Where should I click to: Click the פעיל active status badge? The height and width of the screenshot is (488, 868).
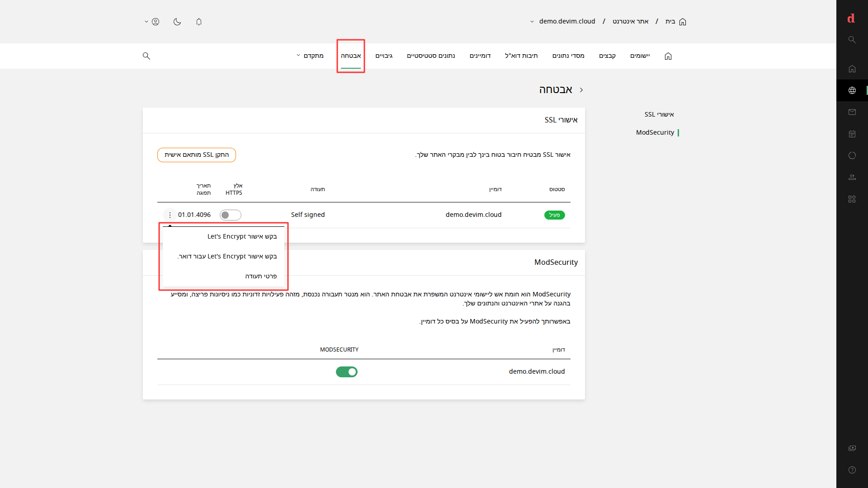[555, 215]
